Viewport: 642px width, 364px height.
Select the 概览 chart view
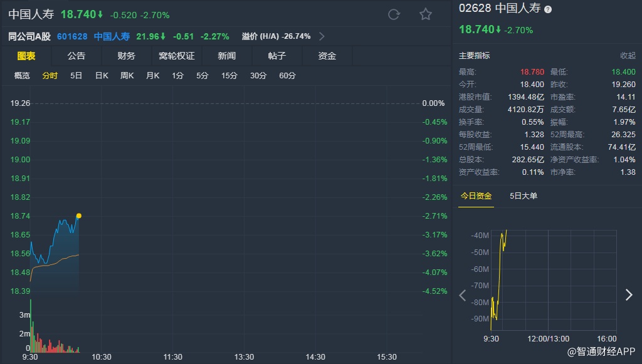[22, 76]
